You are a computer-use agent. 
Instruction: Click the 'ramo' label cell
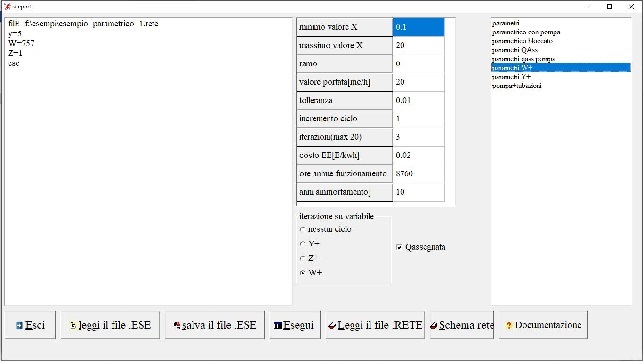344,64
